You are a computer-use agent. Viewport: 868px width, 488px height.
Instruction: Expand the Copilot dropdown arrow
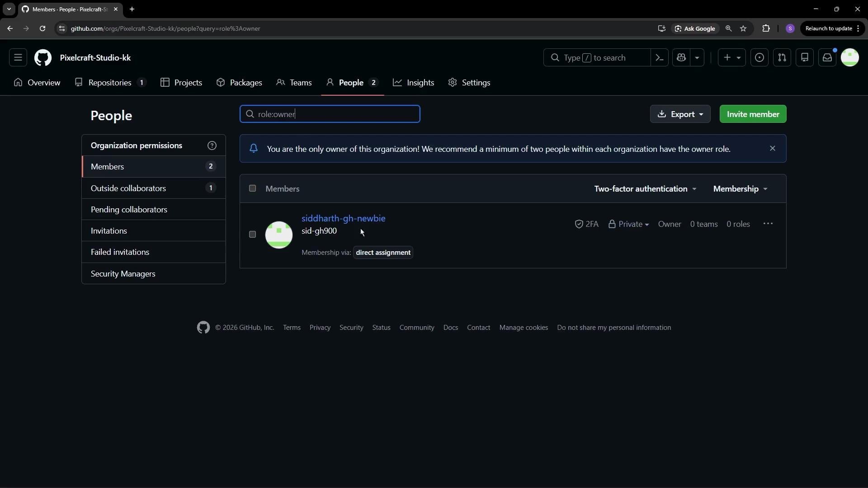697,58
